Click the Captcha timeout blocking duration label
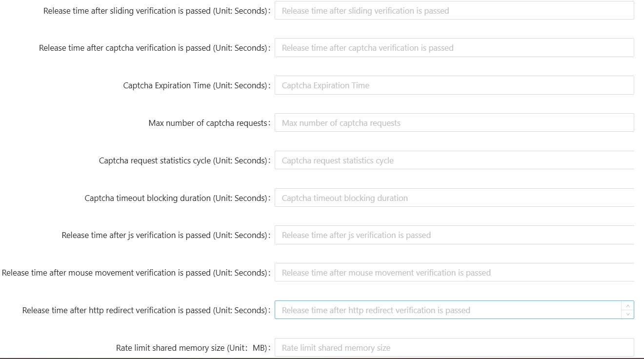 click(x=176, y=198)
